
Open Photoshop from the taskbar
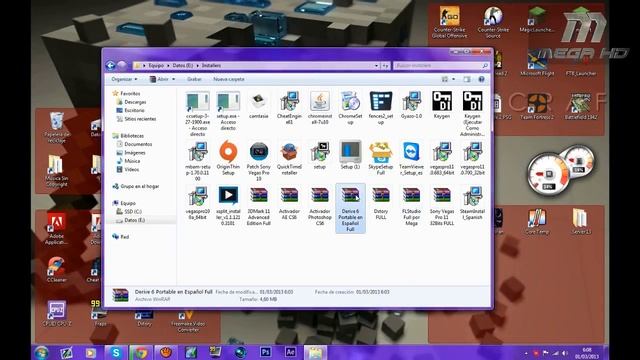[x=265, y=352]
